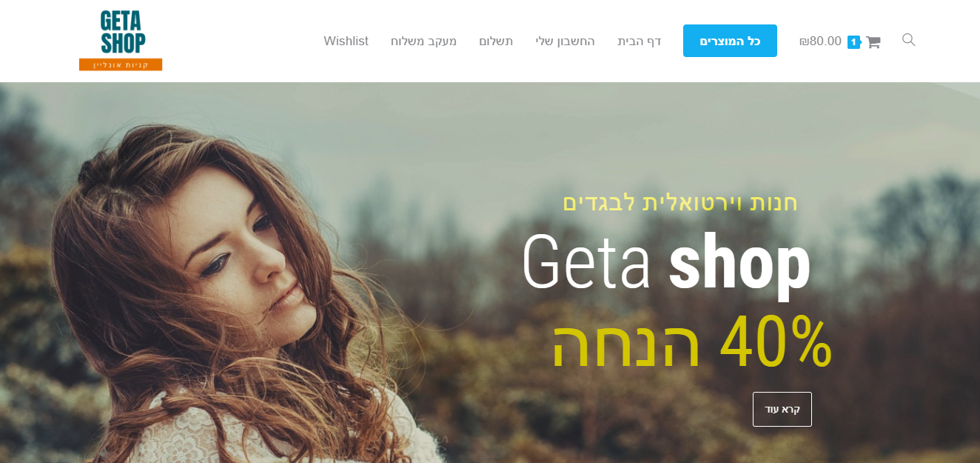
Task: Click the GETA text in the logo
Action: point(121,20)
